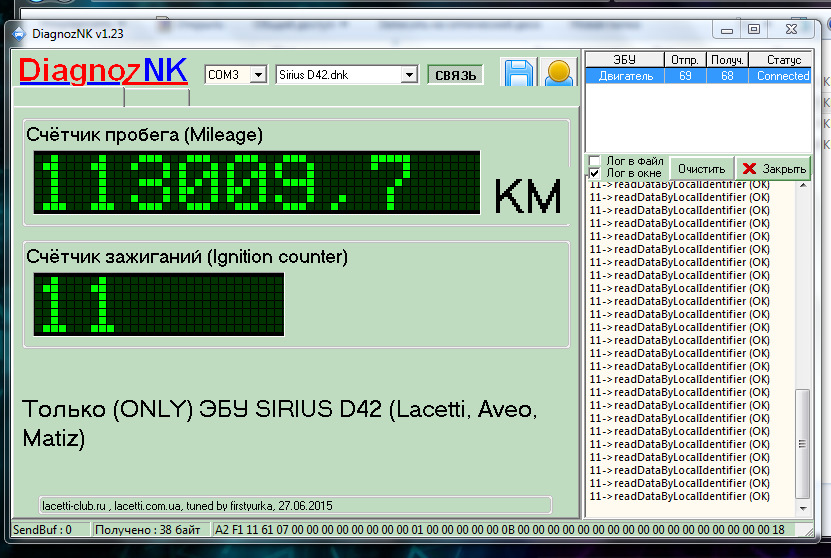Viewport: 831px width, 558px height.
Task: Click the received count 68 cell
Action: pos(727,76)
